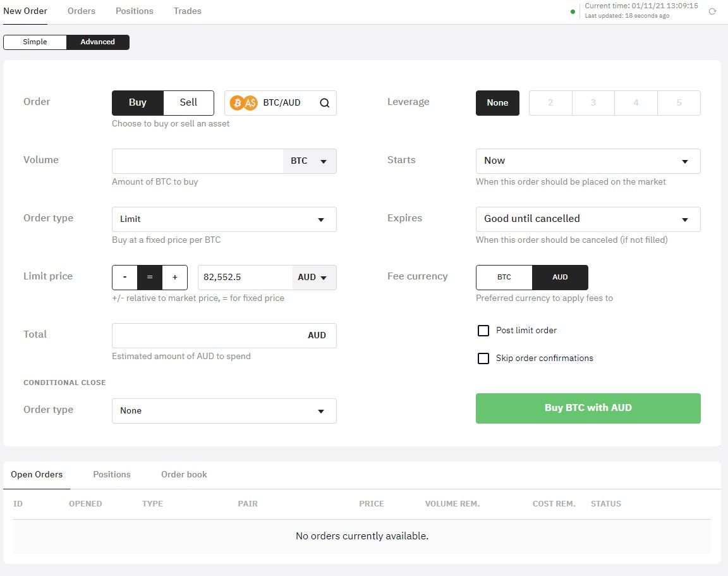This screenshot has width=728, height=576.
Task: Click the STATUS column header
Action: point(606,503)
